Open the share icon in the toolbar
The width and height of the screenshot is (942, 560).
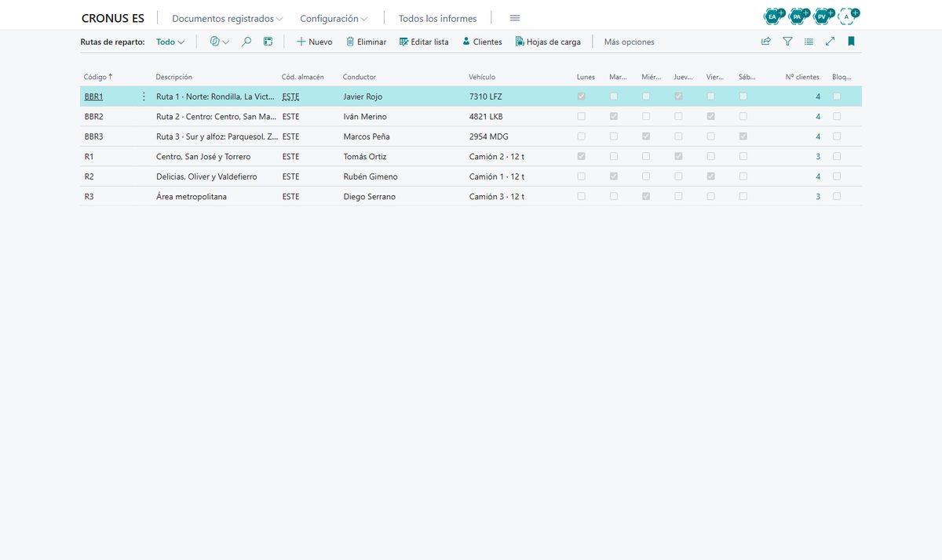(x=766, y=42)
